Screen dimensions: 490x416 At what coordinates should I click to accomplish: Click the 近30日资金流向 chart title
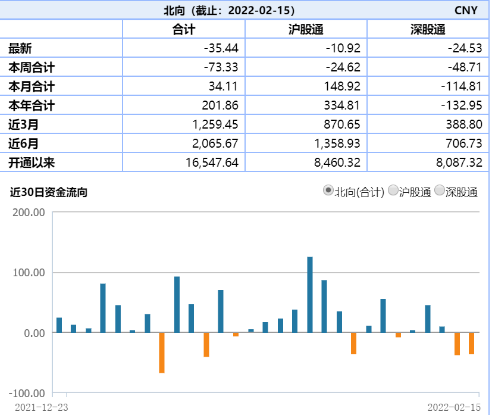49,192
